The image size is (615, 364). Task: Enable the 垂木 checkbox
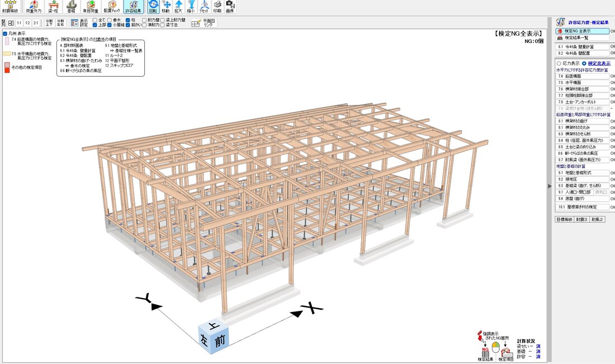(x=110, y=20)
